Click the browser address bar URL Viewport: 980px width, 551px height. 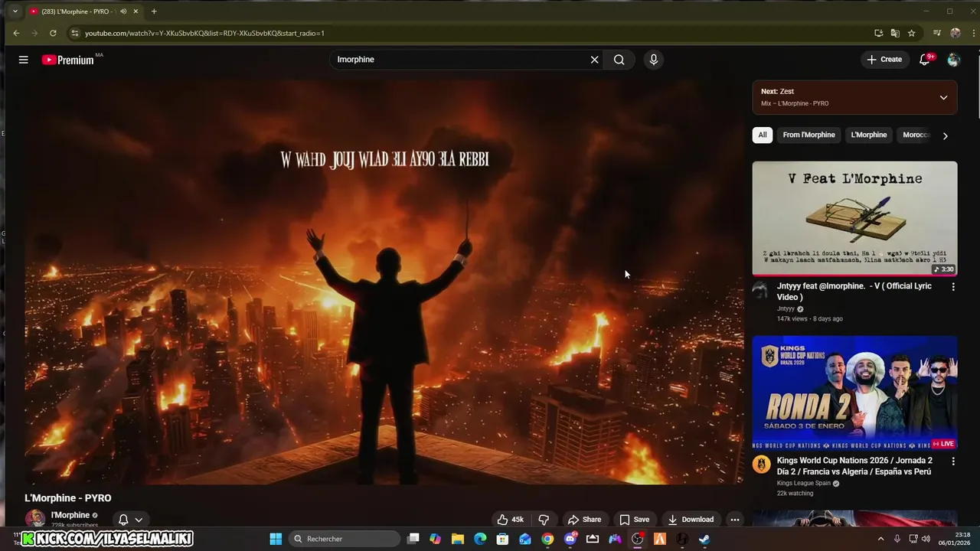click(204, 34)
